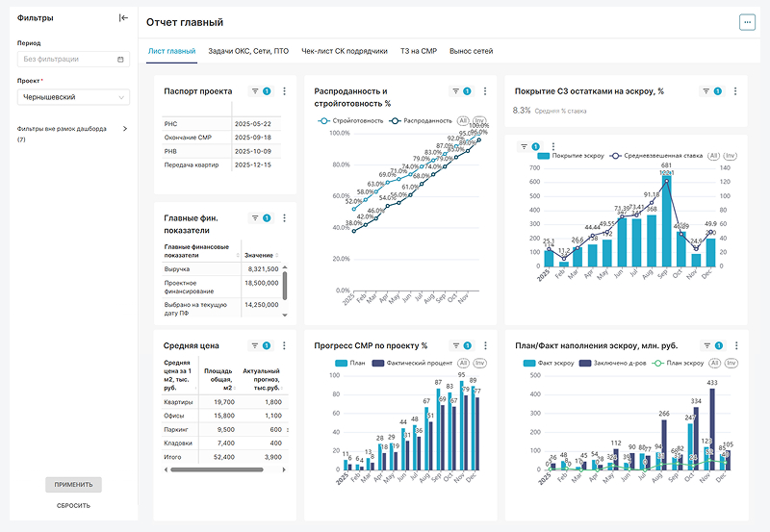
Task: Click Итого row value 52,400
Action: click(224, 457)
